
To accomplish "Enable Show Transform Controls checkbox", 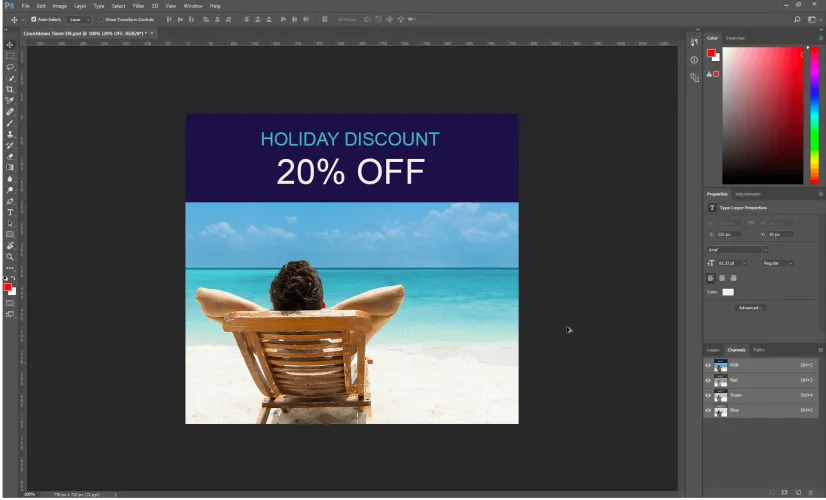I will [x=101, y=19].
